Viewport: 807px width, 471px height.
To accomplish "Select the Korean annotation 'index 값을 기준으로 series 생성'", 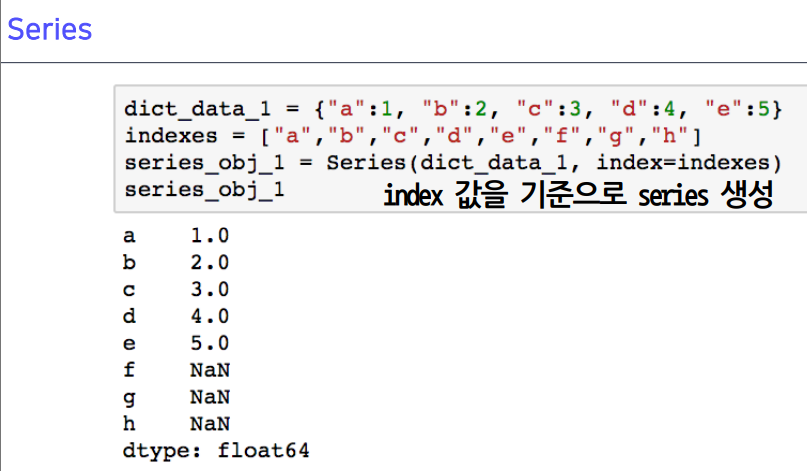I will tap(578, 195).
